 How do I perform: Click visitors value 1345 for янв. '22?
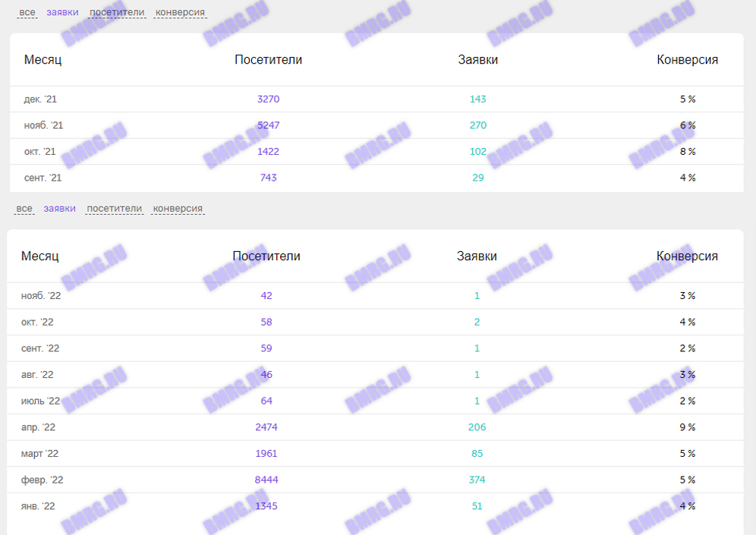[266, 506]
